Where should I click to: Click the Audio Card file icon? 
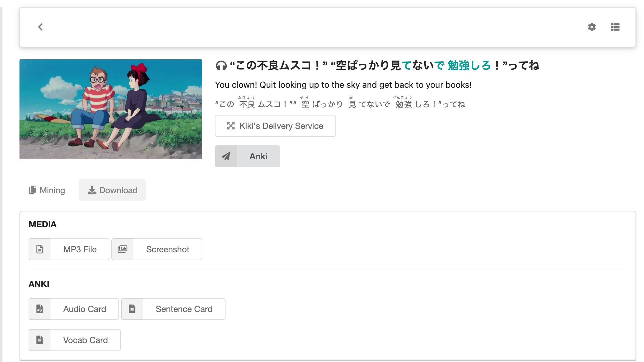(x=40, y=309)
